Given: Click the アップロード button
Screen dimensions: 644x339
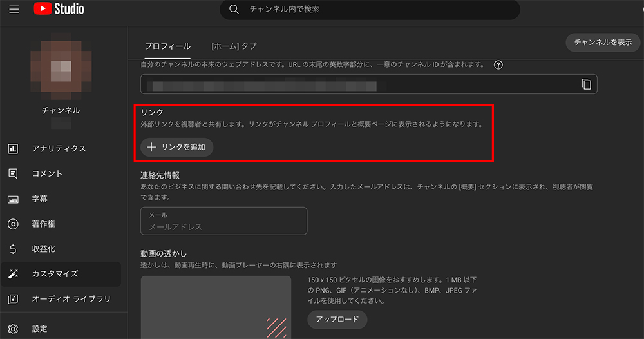Looking at the screenshot, I should (x=337, y=319).
